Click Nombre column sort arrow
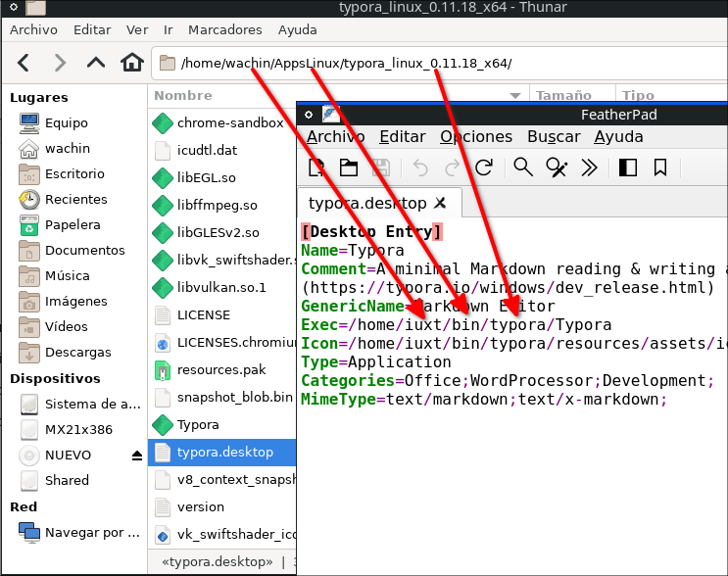 [x=515, y=96]
